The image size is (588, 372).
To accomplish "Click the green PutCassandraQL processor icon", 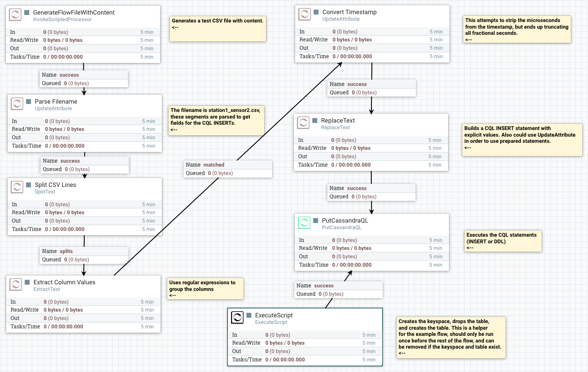I will 304,223.
